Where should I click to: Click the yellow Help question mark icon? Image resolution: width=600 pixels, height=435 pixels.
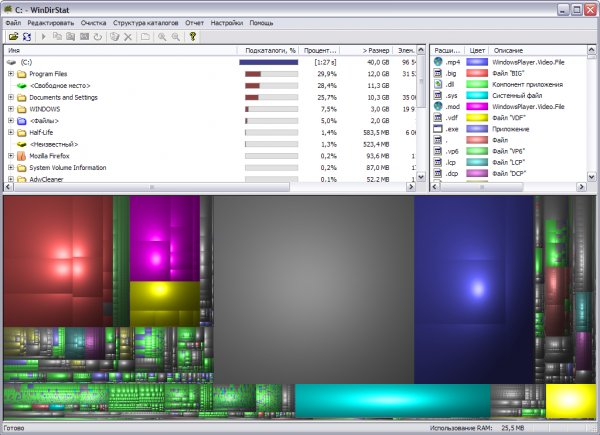tap(192, 37)
